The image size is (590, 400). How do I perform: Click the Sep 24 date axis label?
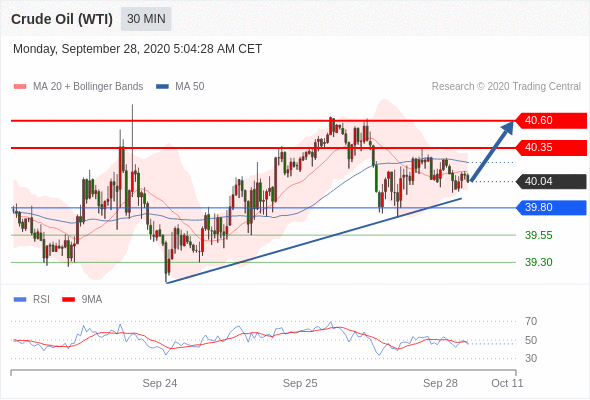[x=160, y=383]
